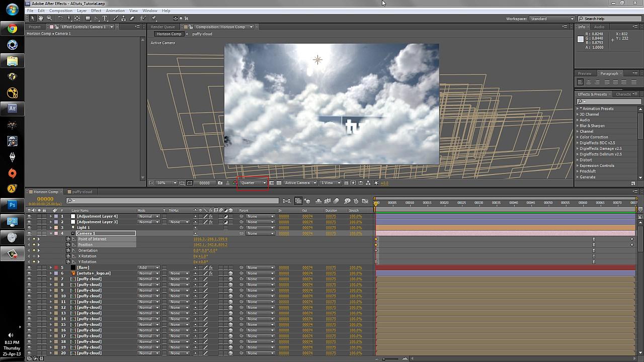The width and height of the screenshot is (644, 362).
Task: Switch to the Preview panel tab
Action: tap(585, 73)
